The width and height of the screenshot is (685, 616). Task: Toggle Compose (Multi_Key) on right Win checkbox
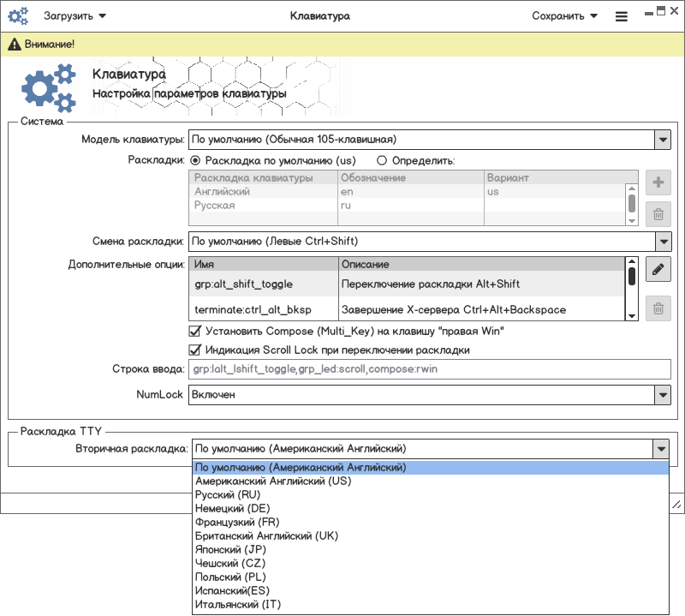click(194, 331)
